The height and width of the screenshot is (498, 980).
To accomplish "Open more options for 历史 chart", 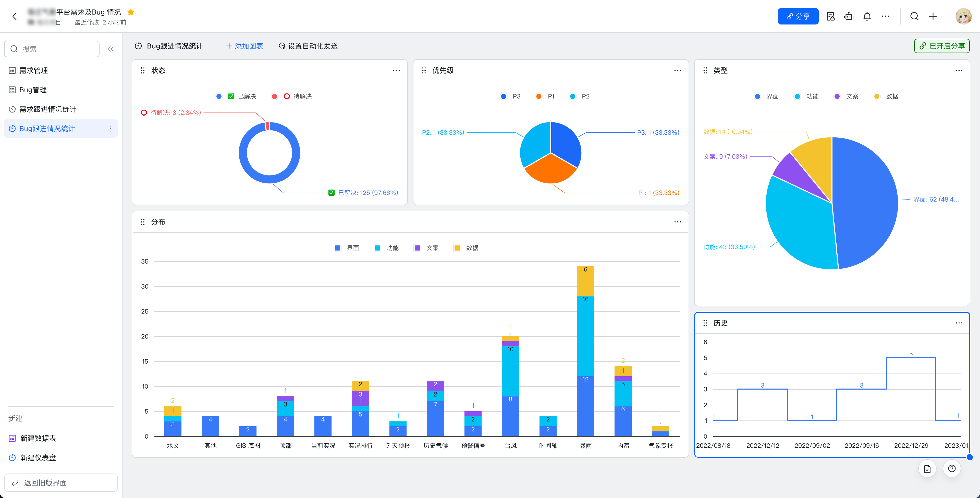I will pyautogui.click(x=959, y=323).
